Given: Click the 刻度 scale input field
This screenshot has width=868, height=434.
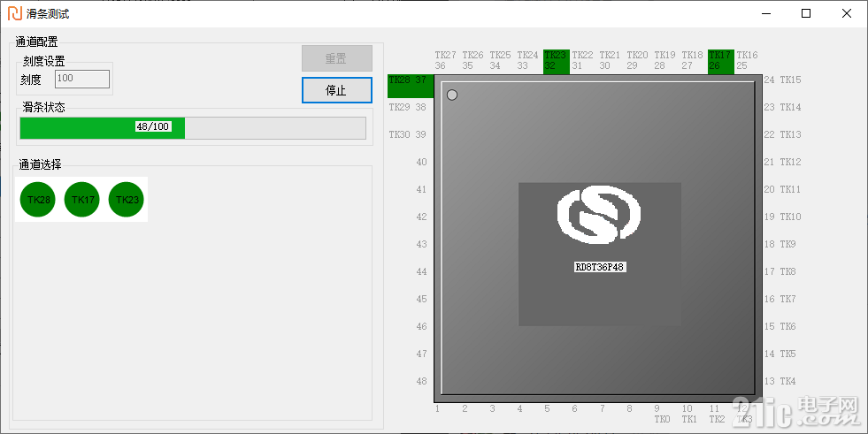Looking at the screenshot, I should pos(82,79).
